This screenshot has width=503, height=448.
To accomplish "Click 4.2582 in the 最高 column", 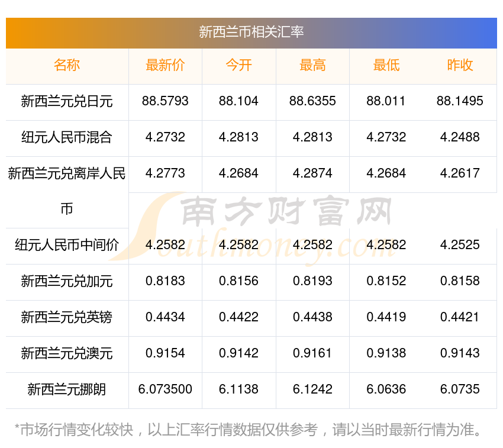I will tap(312, 245).
